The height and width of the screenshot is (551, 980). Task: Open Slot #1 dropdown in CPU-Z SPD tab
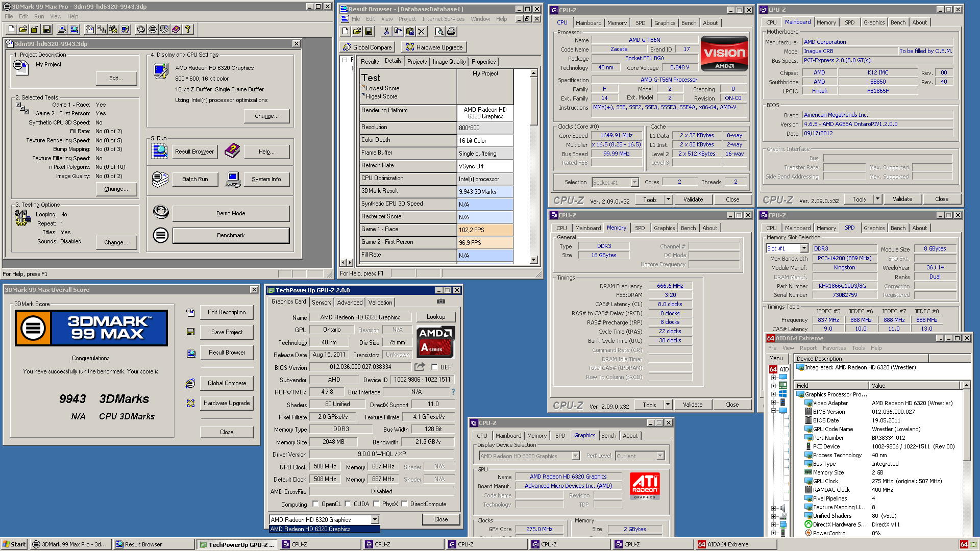tap(804, 248)
